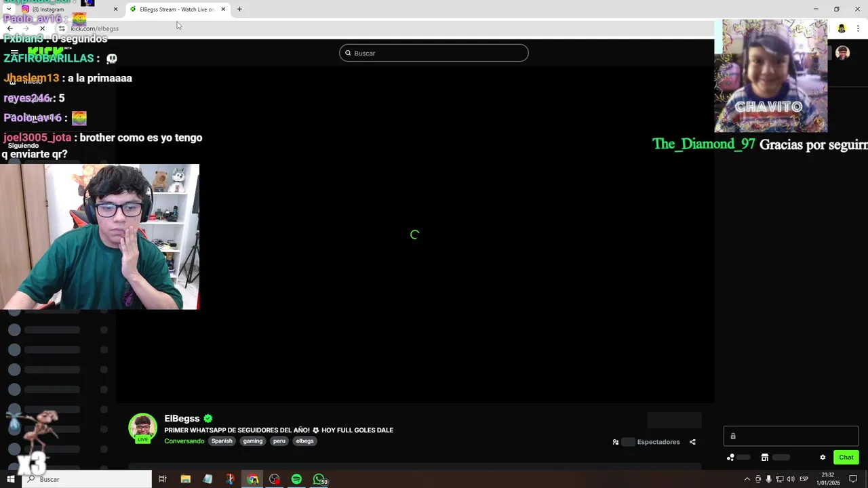
Task: Click the Buscar search field on Kick
Action: click(434, 53)
